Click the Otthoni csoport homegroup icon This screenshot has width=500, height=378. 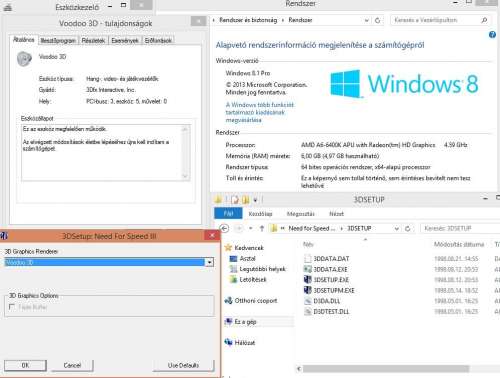point(228,300)
